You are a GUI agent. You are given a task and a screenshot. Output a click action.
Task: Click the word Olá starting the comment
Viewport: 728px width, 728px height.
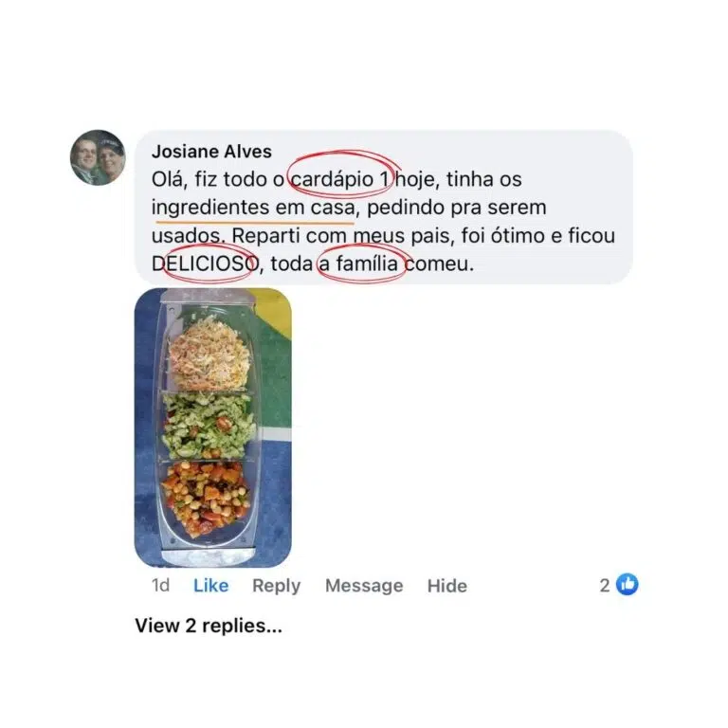pos(169,180)
